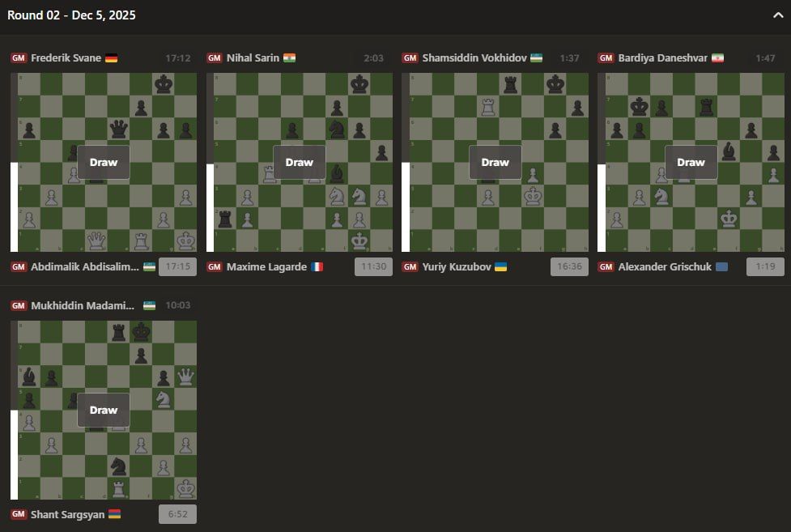Click the evaluation bar beside Svane's board

tap(14, 162)
